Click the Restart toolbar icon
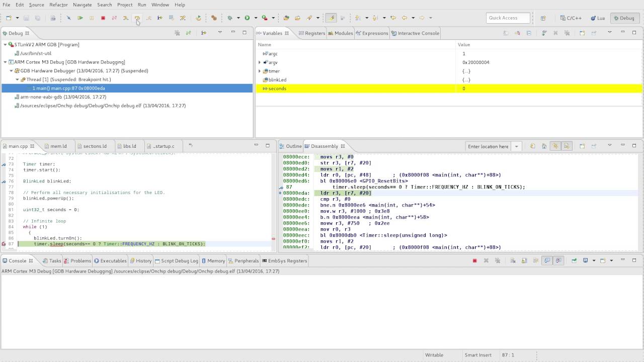644x362 pixels. (198, 18)
